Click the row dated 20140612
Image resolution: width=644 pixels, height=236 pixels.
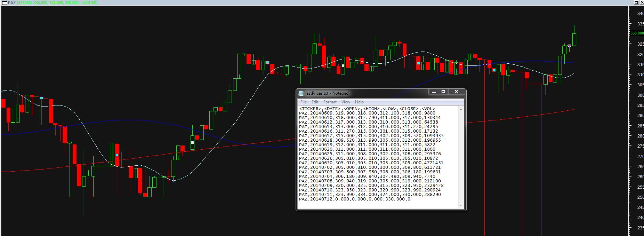click(x=368, y=122)
